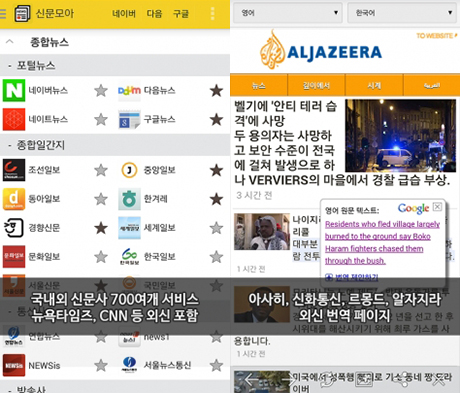The image size is (460, 393).
Task: Select the 깊이에서 tab on Aljazeera
Action: pyautogui.click(x=316, y=86)
